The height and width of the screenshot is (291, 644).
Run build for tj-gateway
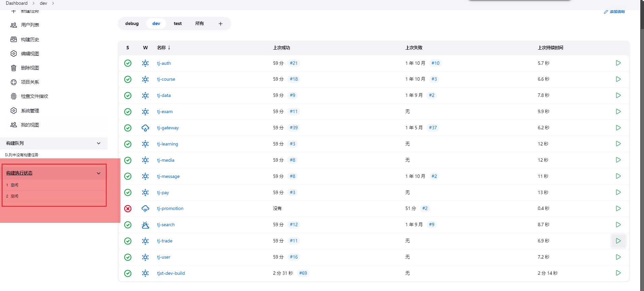[x=618, y=128]
